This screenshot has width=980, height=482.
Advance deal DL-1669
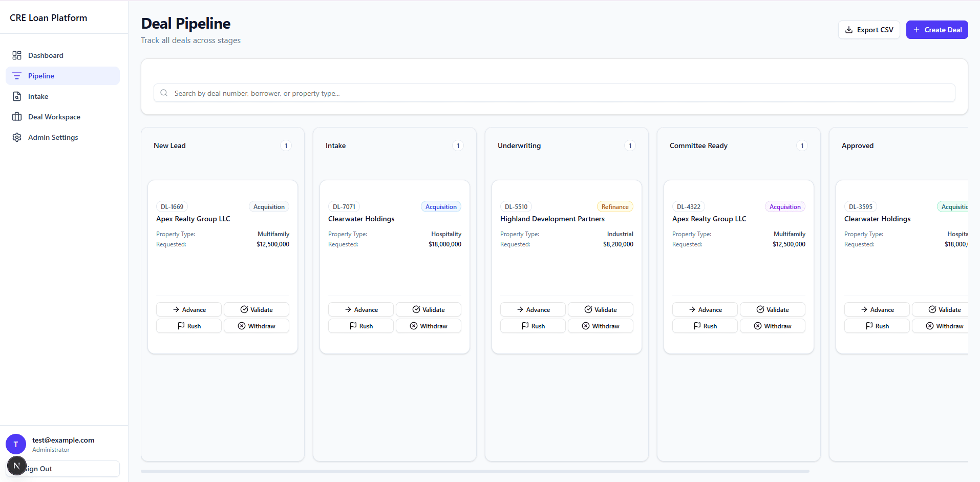pos(189,309)
